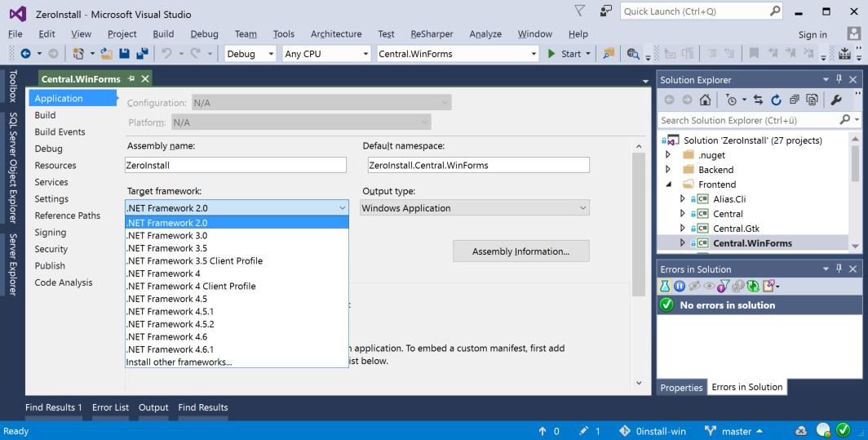Open the Build settings page tab

45,115
